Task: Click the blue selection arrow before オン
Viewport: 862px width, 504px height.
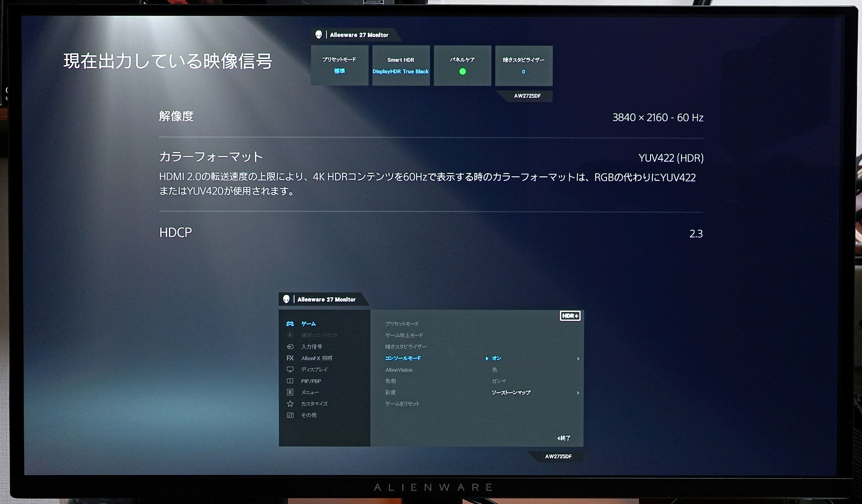Action: [x=487, y=358]
